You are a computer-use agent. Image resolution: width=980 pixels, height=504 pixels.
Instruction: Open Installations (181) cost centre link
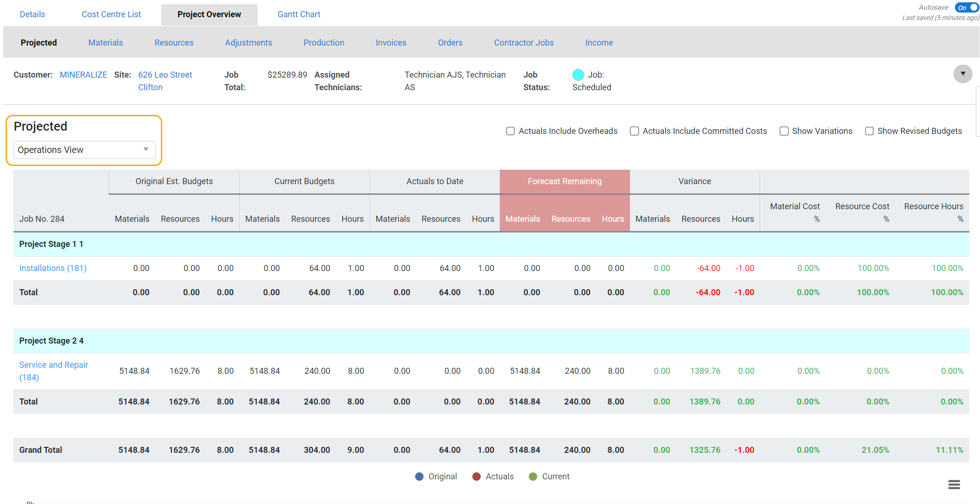click(53, 268)
